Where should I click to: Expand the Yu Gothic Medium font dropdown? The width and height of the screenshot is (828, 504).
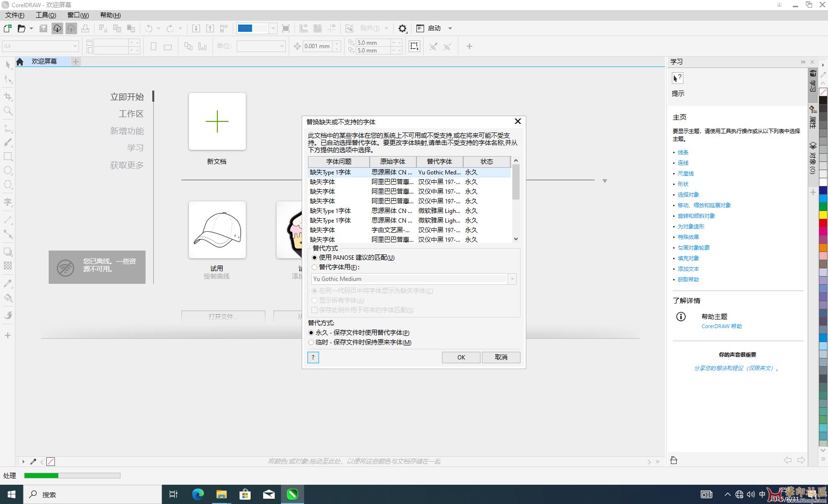pos(512,279)
